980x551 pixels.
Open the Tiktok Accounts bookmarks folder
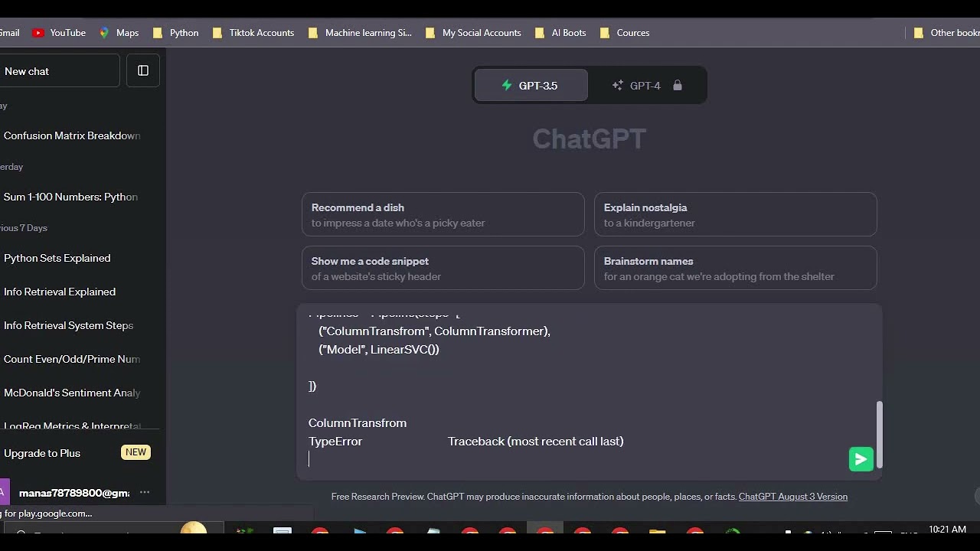pos(253,33)
